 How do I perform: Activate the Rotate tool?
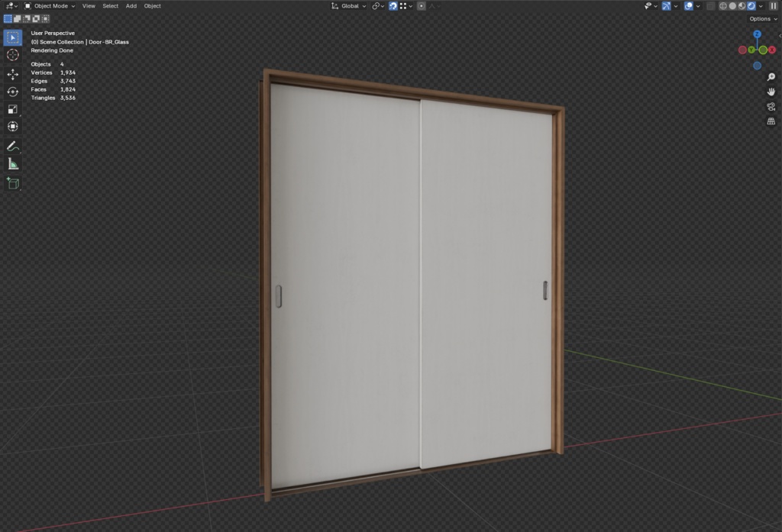click(13, 92)
